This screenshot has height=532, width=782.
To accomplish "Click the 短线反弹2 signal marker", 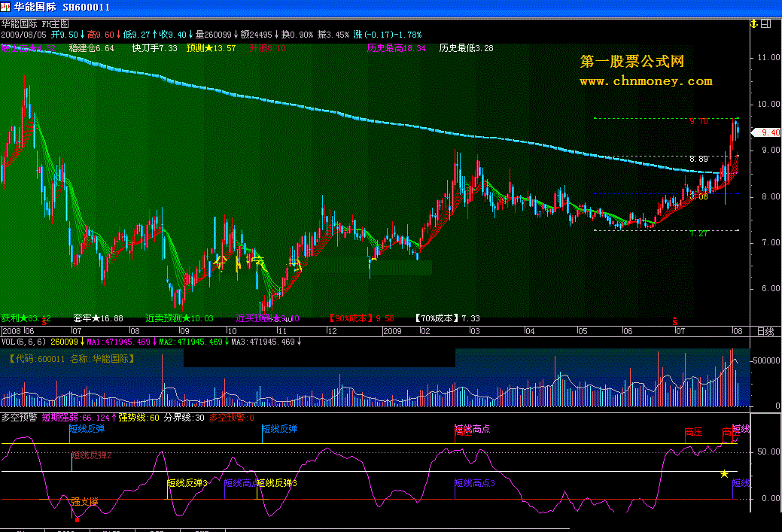I will (92, 455).
